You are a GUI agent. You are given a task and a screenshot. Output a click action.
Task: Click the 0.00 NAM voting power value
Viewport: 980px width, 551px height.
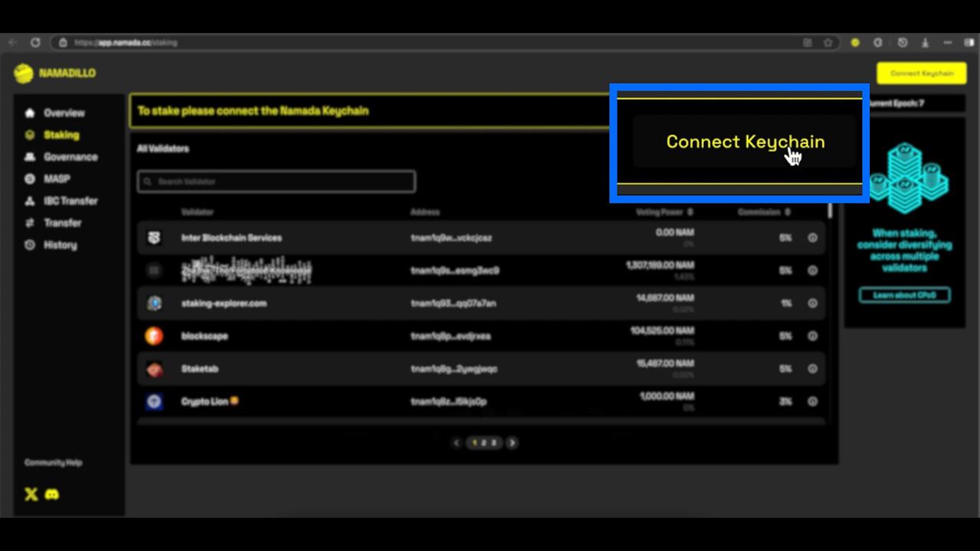[675, 233]
